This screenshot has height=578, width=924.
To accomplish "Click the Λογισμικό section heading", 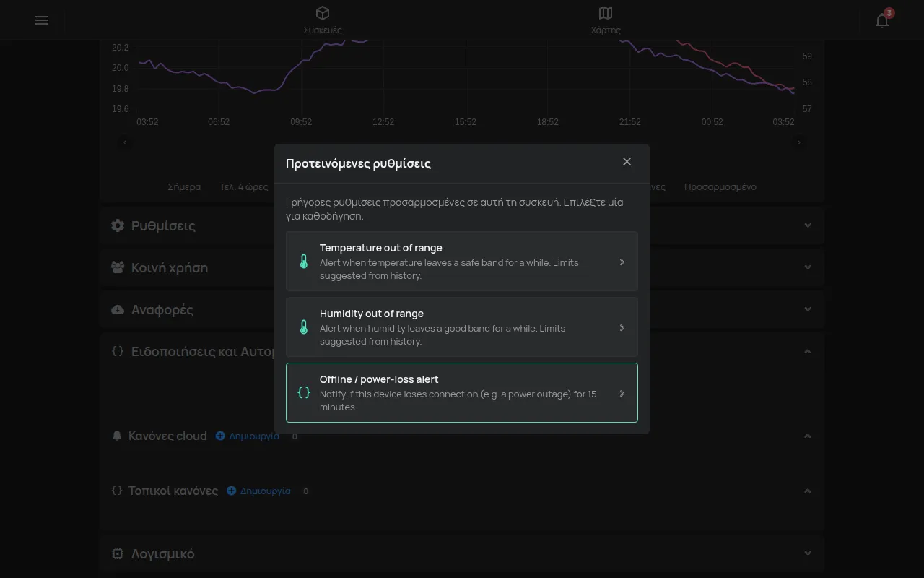I will click(x=162, y=553).
